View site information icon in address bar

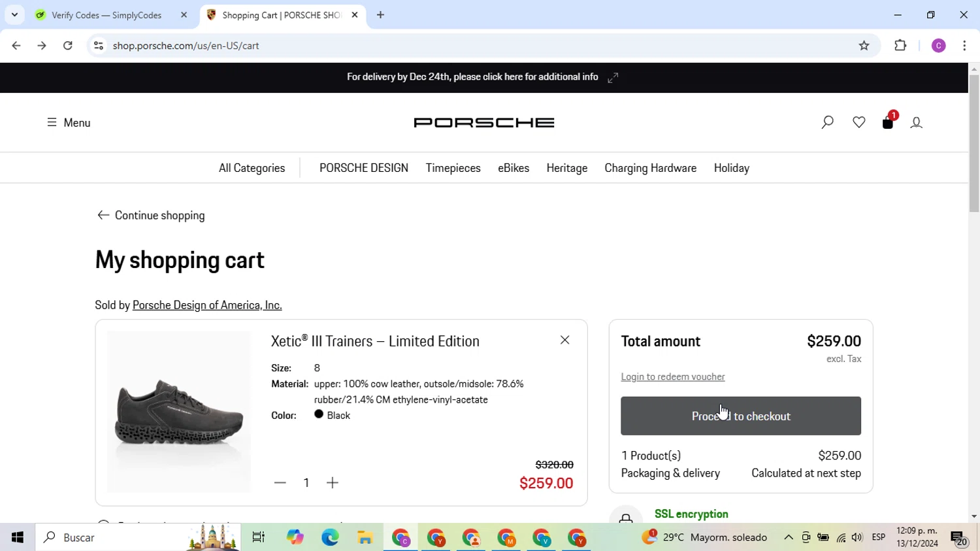pos(99,46)
